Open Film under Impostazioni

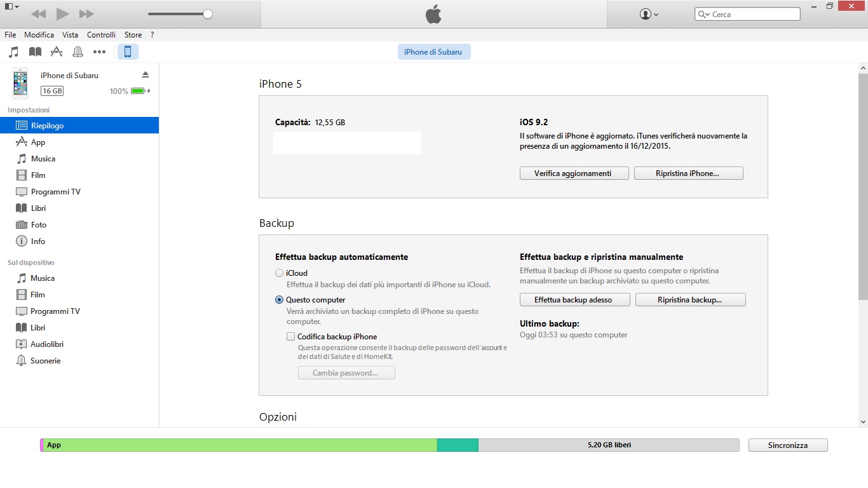point(79,175)
